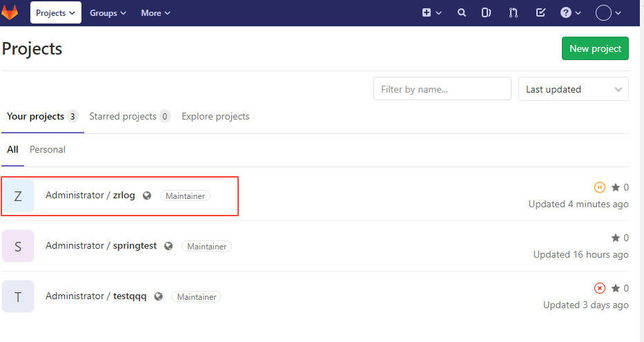
Task: Open the Administrator / zrlog project
Action: [x=90, y=196]
